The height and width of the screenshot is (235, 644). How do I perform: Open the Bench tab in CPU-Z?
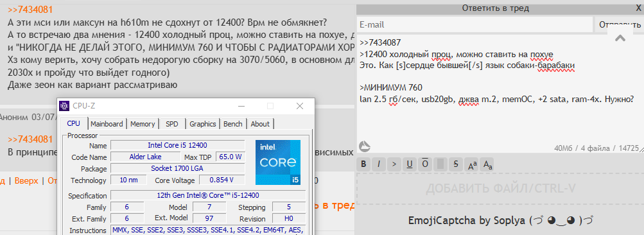tap(233, 124)
